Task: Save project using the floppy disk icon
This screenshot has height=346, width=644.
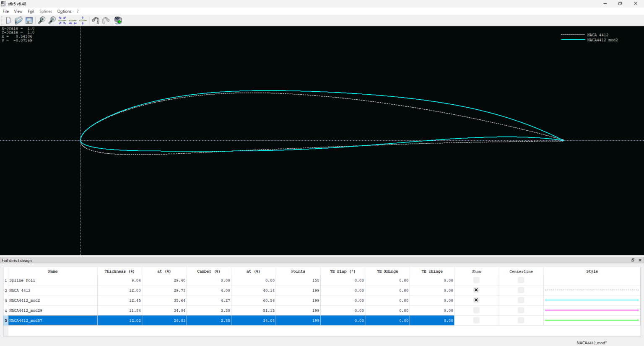Action: (x=29, y=21)
